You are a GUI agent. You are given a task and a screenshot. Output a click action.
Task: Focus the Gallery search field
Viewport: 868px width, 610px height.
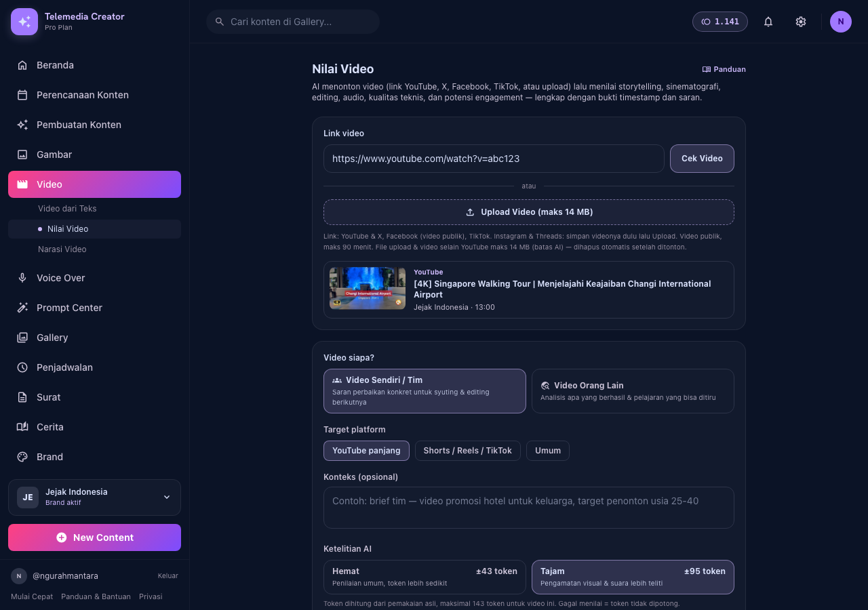pyautogui.click(x=293, y=22)
